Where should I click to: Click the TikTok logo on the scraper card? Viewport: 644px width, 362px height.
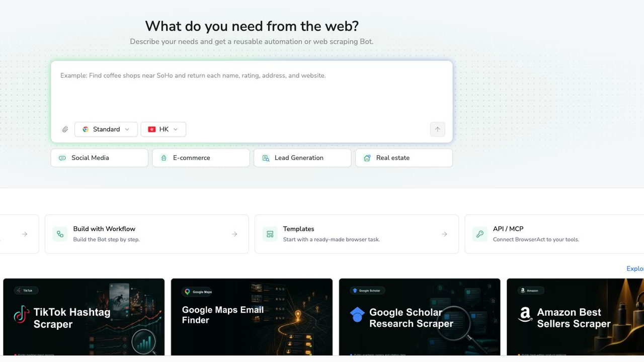tap(21, 315)
